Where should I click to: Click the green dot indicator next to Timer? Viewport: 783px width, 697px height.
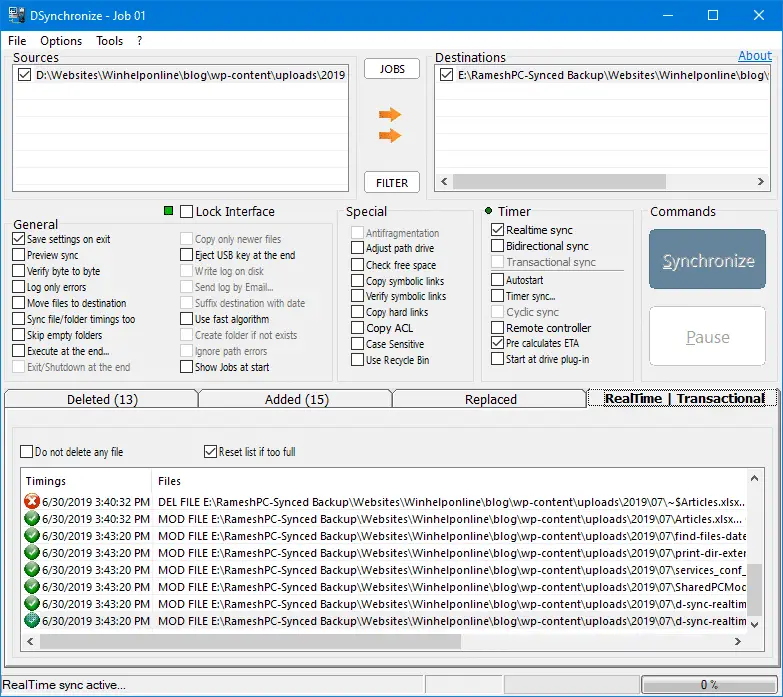coord(488,211)
